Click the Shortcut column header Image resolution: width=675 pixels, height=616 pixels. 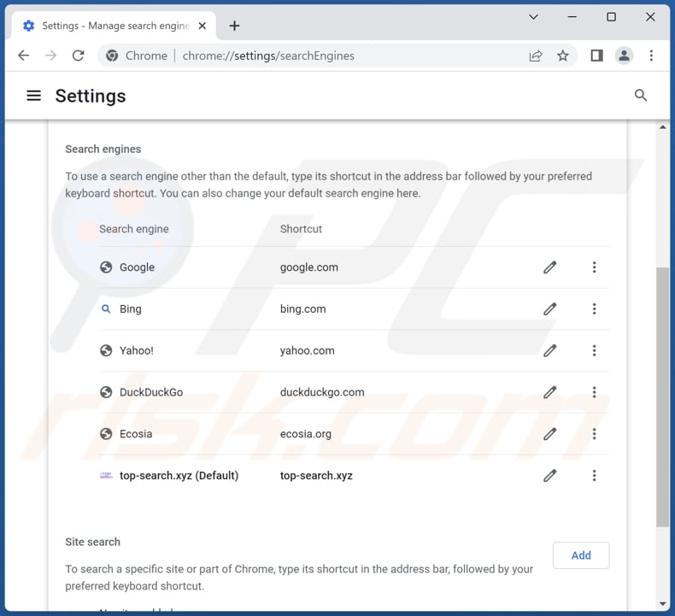(x=301, y=229)
